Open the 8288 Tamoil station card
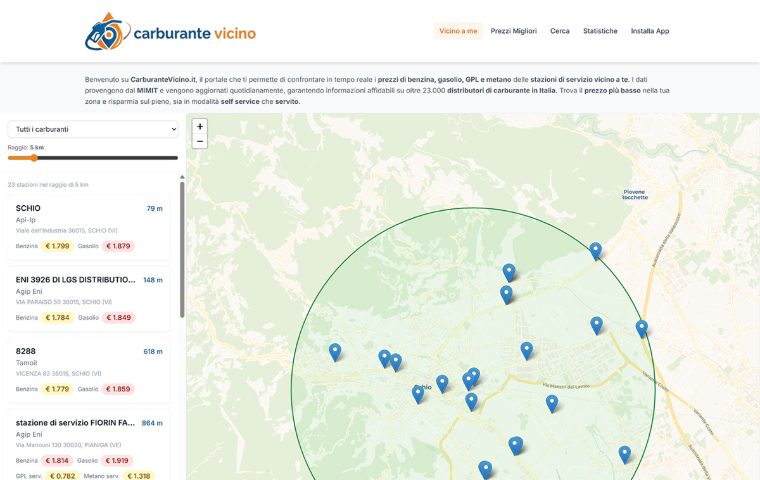760x480 pixels. [x=89, y=370]
